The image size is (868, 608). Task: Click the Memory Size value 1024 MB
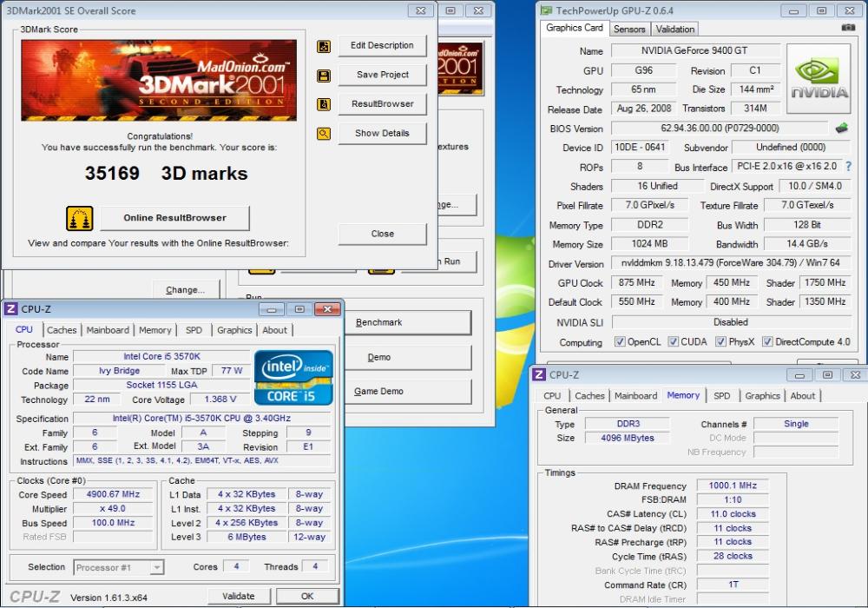click(649, 244)
